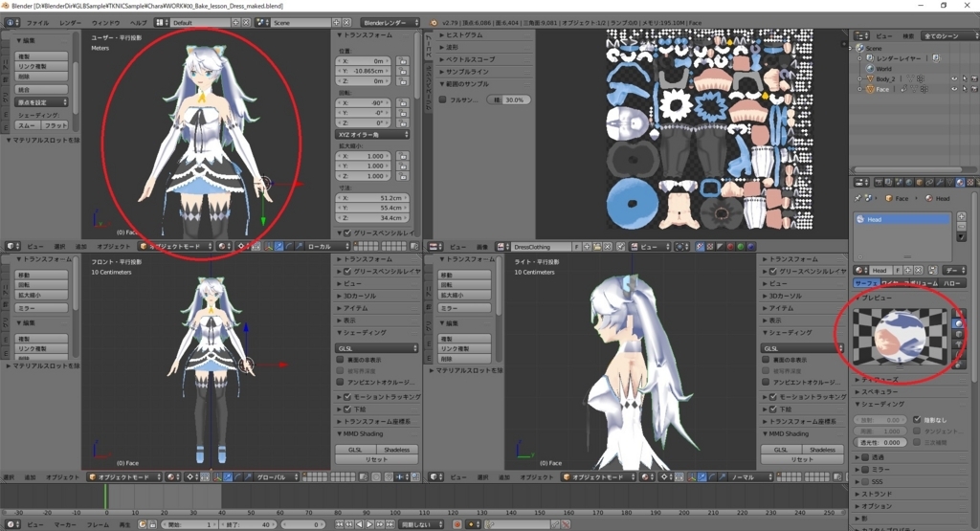Click the dimension X 51.2cm field
The width and height of the screenshot is (980, 531).
372,198
